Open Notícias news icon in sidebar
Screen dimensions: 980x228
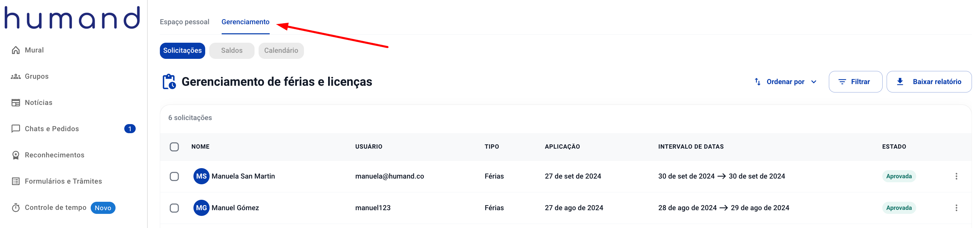tap(15, 103)
